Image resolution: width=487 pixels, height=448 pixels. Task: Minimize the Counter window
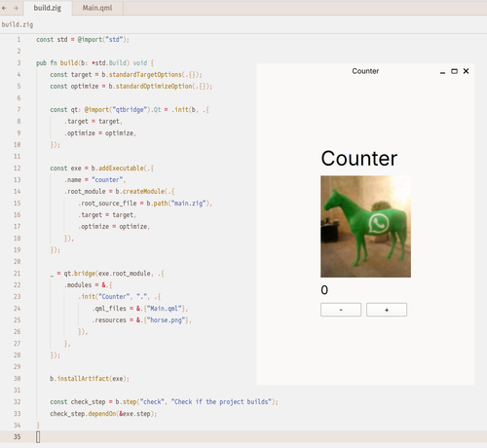point(442,71)
